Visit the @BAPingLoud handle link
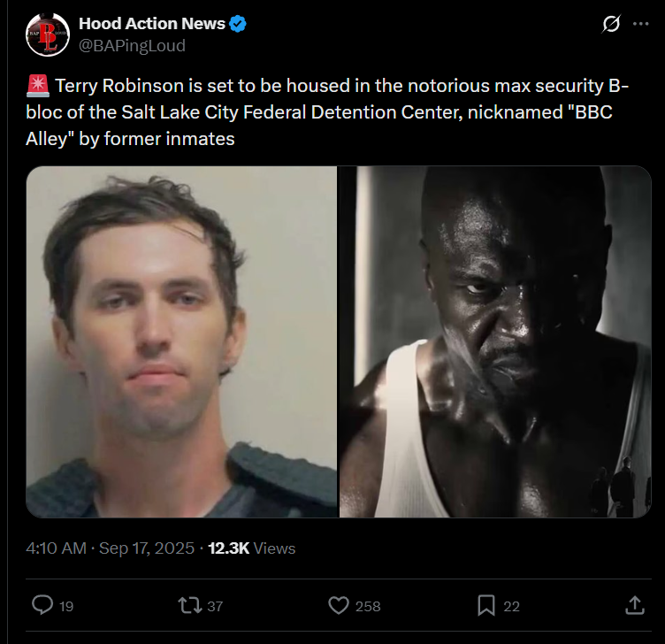The width and height of the screenshot is (665, 644). 132,45
